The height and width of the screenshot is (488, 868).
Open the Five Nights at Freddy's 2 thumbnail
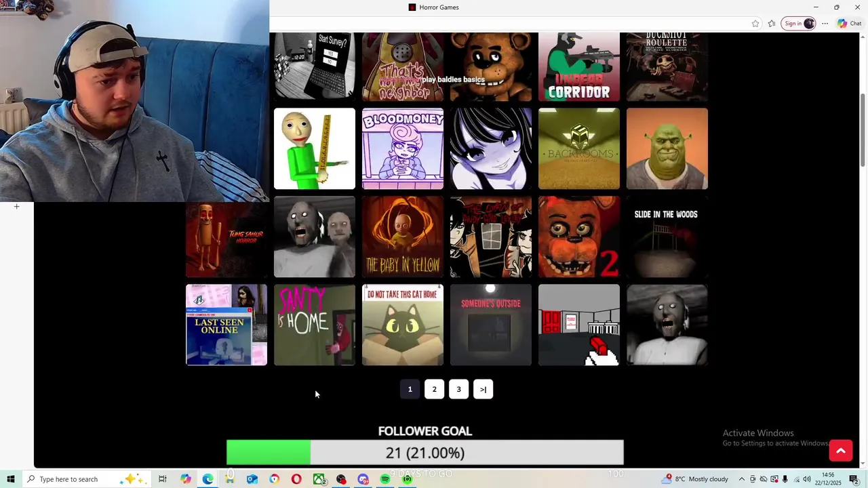[579, 237]
